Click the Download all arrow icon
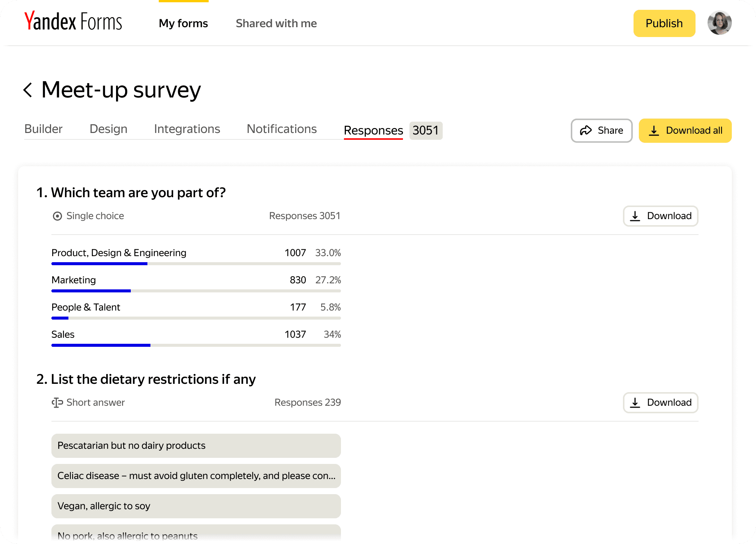 coord(654,131)
